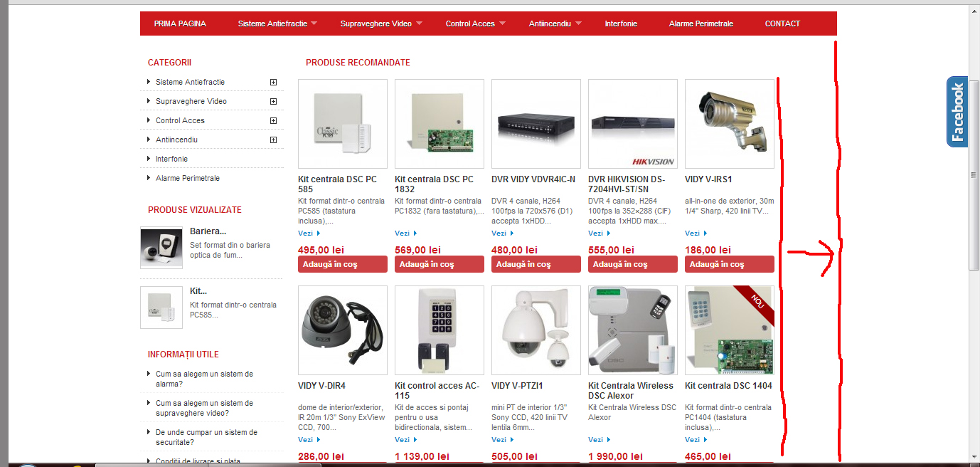
Task: Open Kit control acces AC-115 keypad image
Action: point(440,330)
